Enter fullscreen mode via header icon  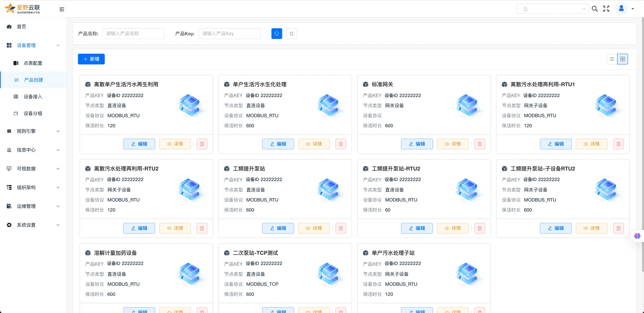606,9
